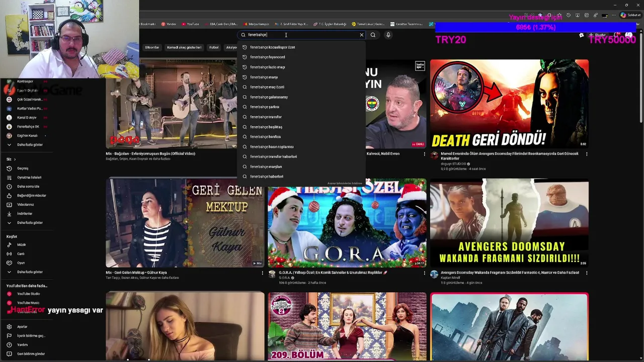
Task: Select suggestion 'fenerbahçe galatasaray'
Action: point(301,97)
